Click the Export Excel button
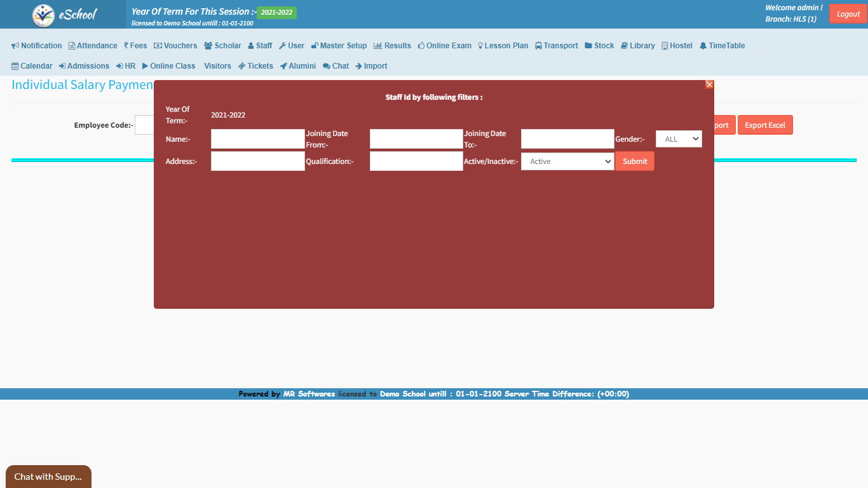868x488 pixels. [764, 125]
